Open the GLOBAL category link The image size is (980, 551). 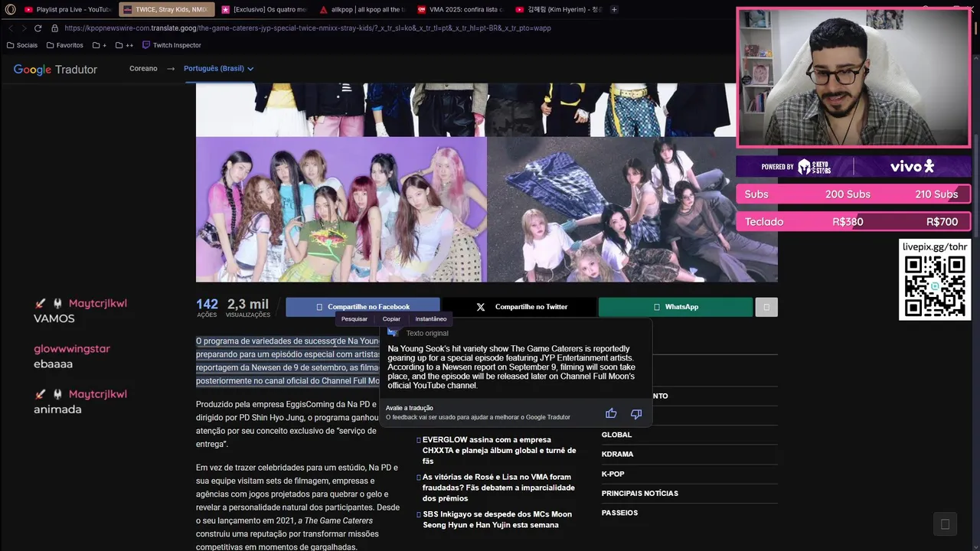[616, 435]
